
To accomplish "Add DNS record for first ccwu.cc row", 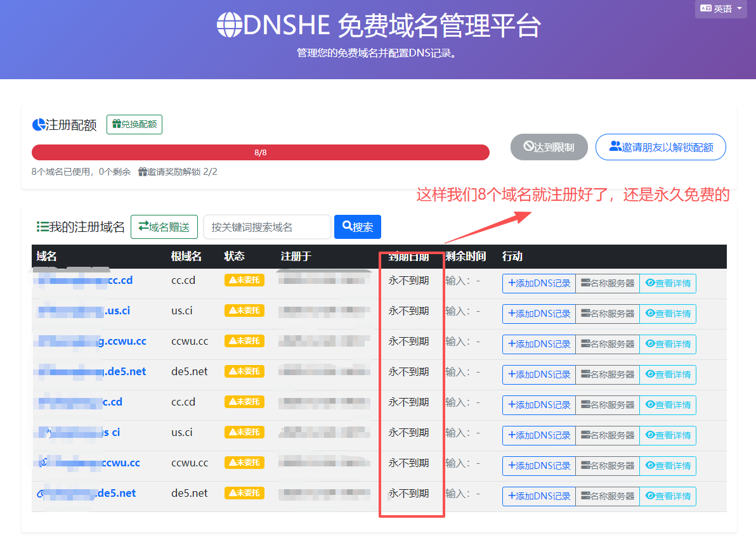I will click(539, 344).
